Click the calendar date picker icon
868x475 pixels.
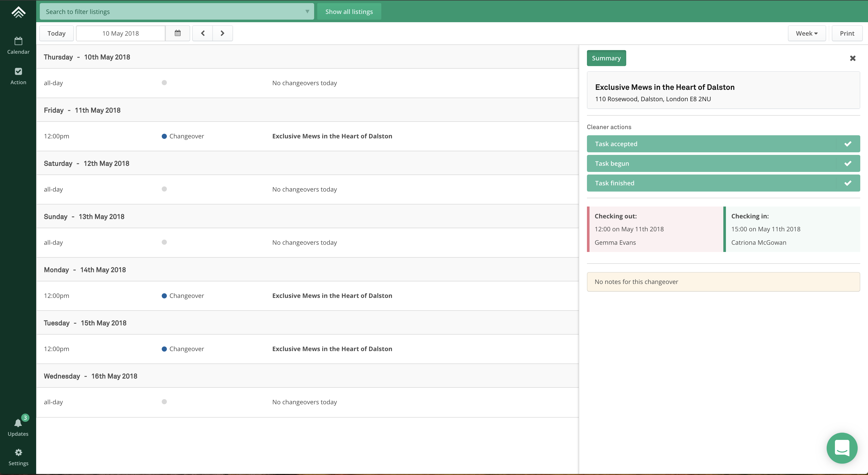point(177,33)
